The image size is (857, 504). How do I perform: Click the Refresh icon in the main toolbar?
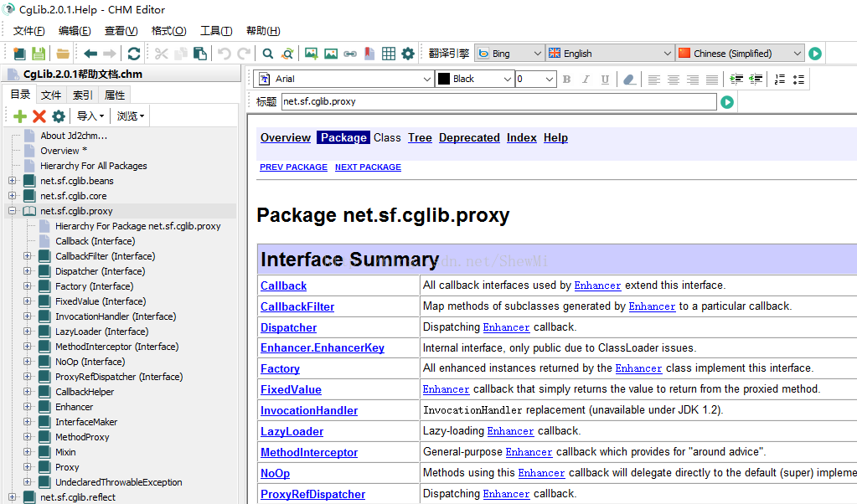pyautogui.click(x=133, y=54)
